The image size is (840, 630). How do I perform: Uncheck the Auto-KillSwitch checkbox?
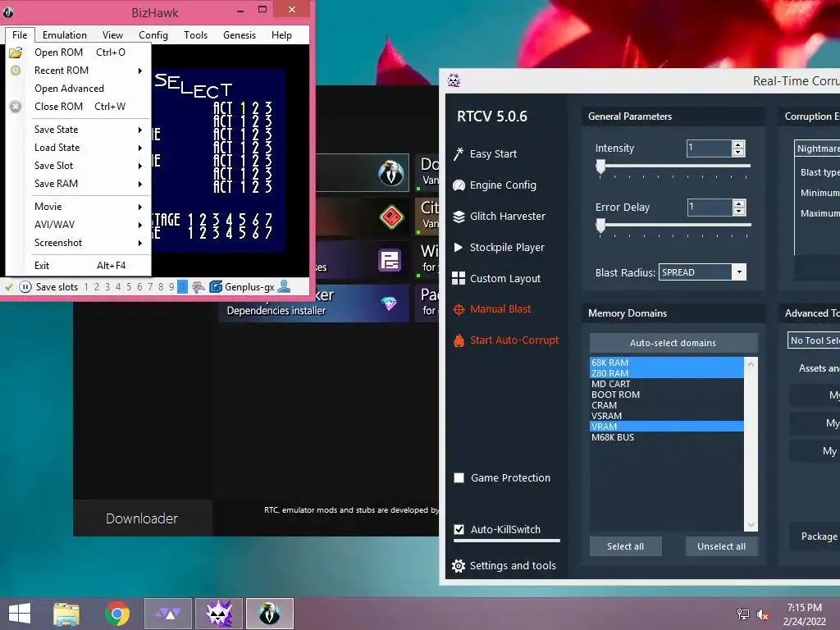tap(459, 529)
